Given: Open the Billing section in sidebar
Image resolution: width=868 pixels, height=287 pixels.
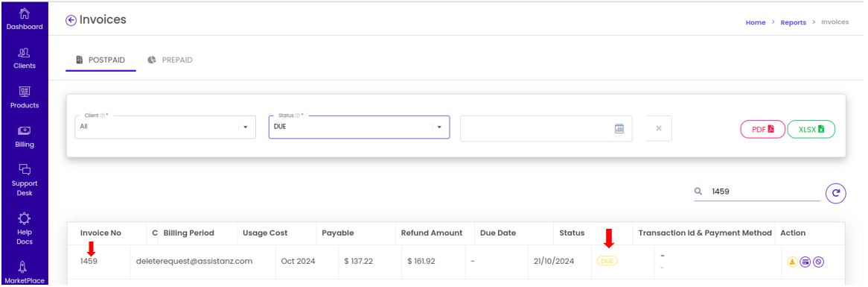Looking at the screenshot, I should tap(25, 137).
